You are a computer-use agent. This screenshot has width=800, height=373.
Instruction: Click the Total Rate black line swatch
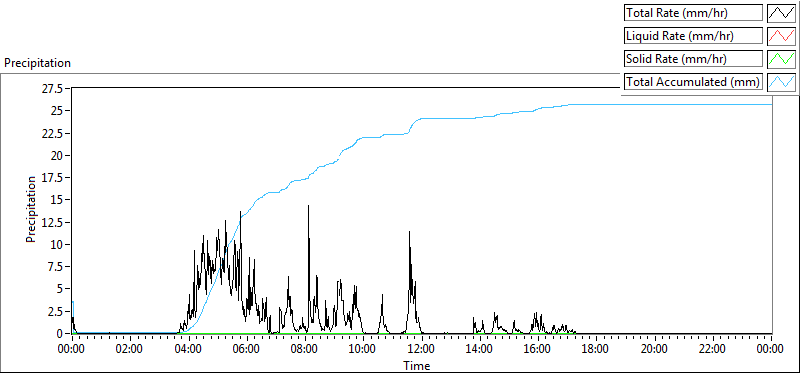[782, 12]
